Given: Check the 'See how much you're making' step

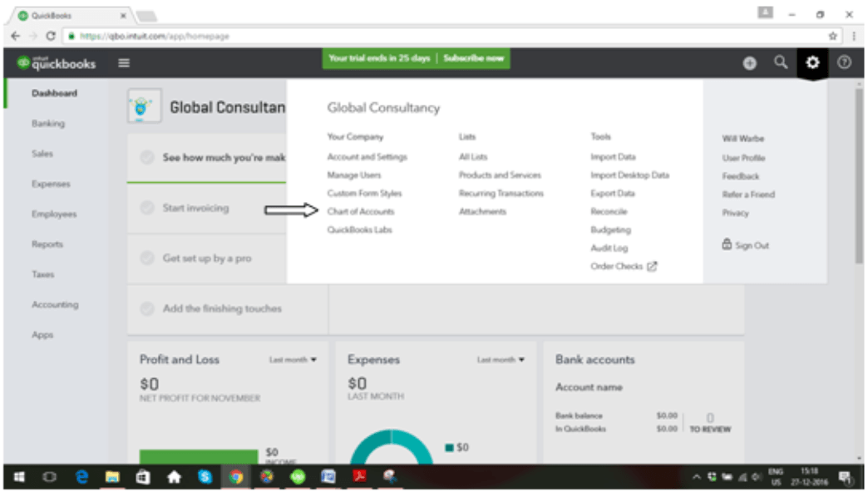Looking at the screenshot, I should [146, 158].
